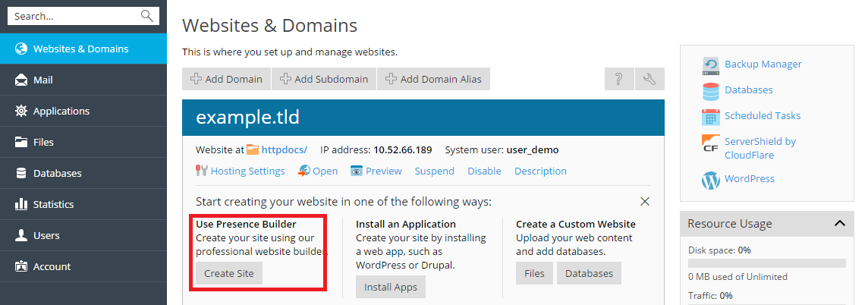Click the help question mark icon
Image resolution: width=868 pixels, height=305 pixels.
pyautogui.click(x=619, y=79)
